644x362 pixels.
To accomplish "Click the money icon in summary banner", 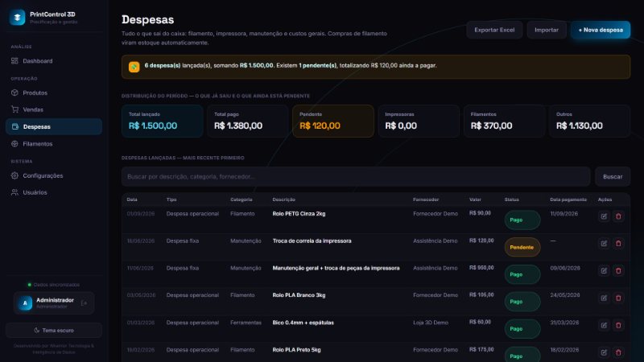I will click(x=134, y=67).
